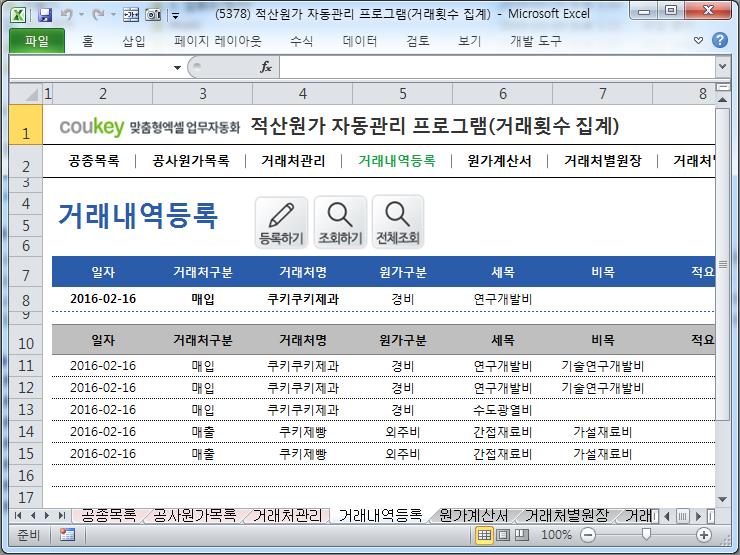Switch to the 홈 ribbon tab
The height and width of the screenshot is (555, 740).
point(88,41)
